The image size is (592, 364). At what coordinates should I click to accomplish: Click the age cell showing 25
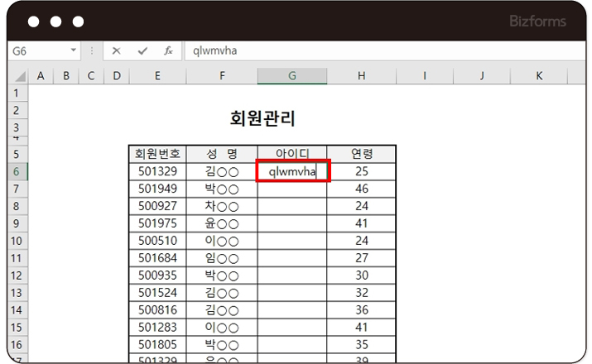363,171
